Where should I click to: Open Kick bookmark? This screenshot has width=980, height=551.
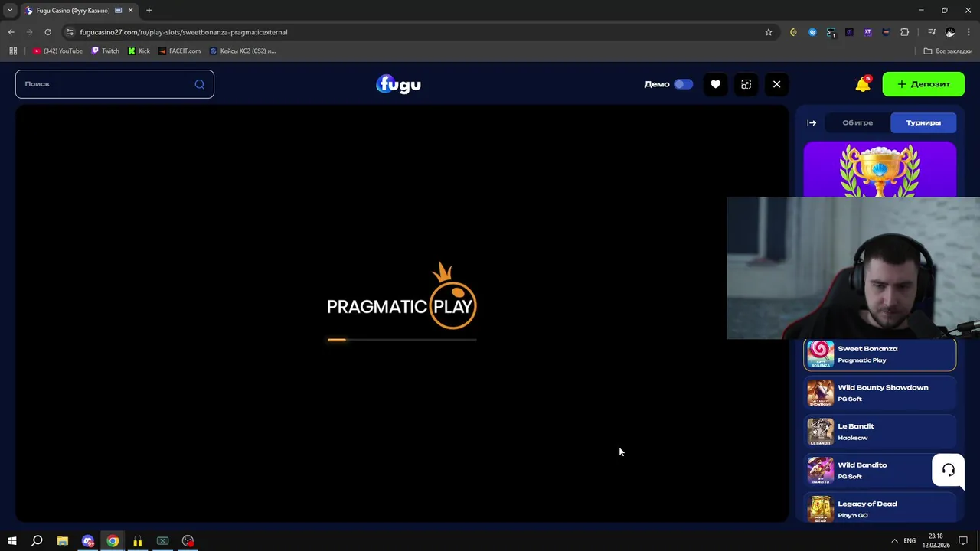[x=139, y=51]
